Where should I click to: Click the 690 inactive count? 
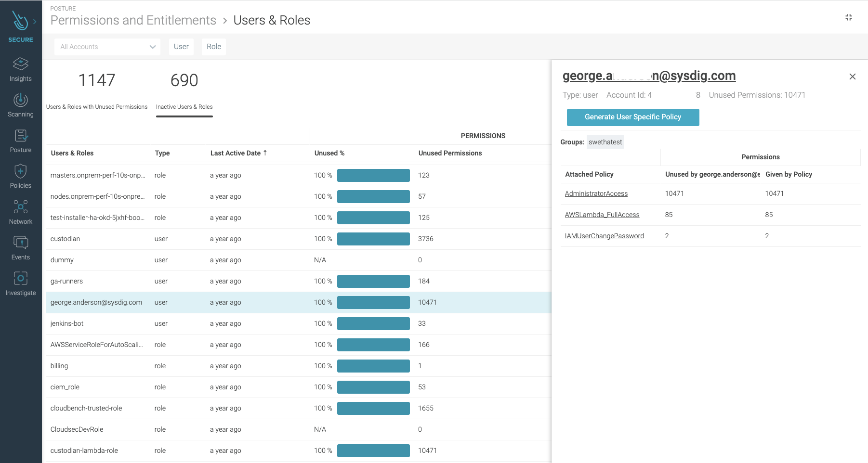pyautogui.click(x=184, y=80)
